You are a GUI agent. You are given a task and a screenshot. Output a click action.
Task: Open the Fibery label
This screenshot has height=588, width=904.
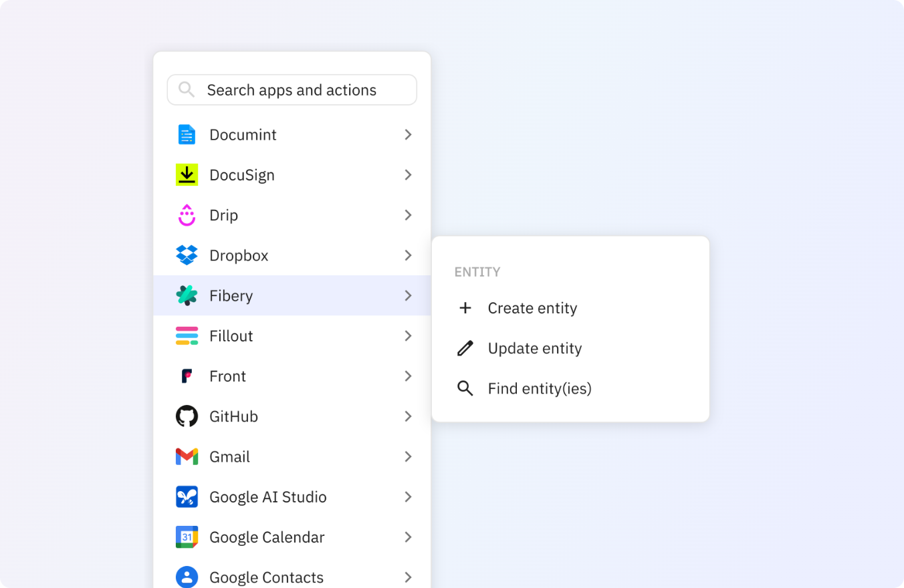tap(231, 295)
